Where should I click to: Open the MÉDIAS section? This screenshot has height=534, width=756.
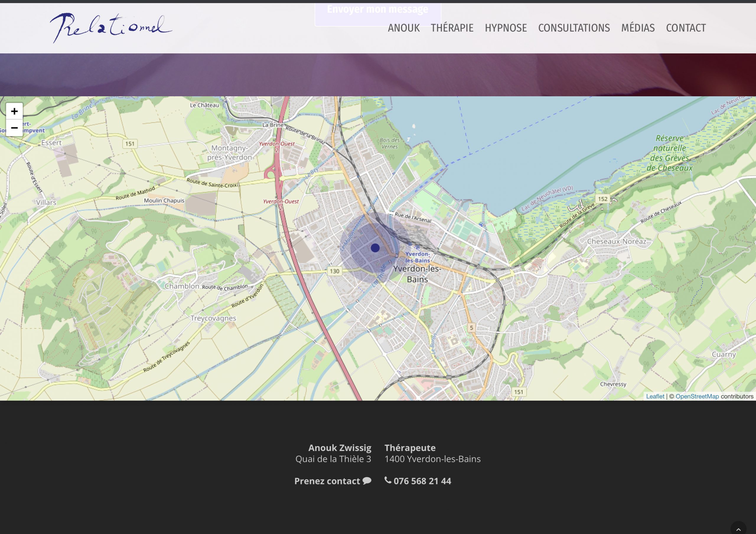tap(638, 28)
